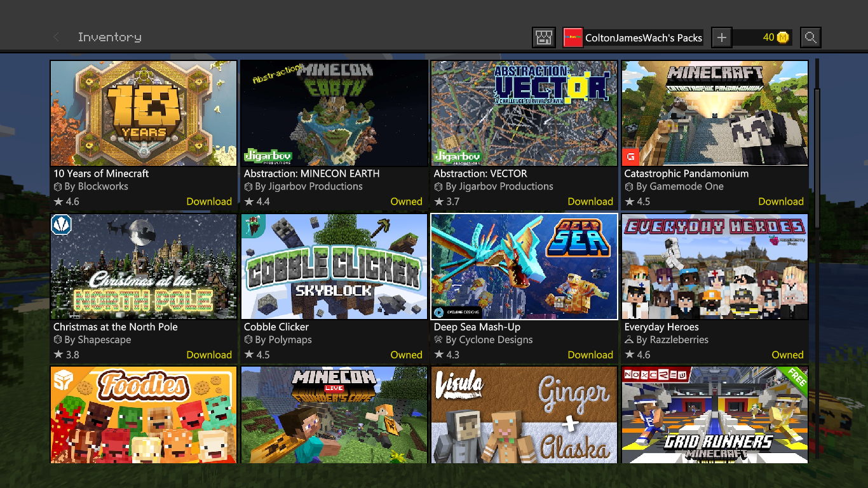This screenshot has width=868, height=488.
Task: Click the "By Polymaps" creator name
Action: 283,340
